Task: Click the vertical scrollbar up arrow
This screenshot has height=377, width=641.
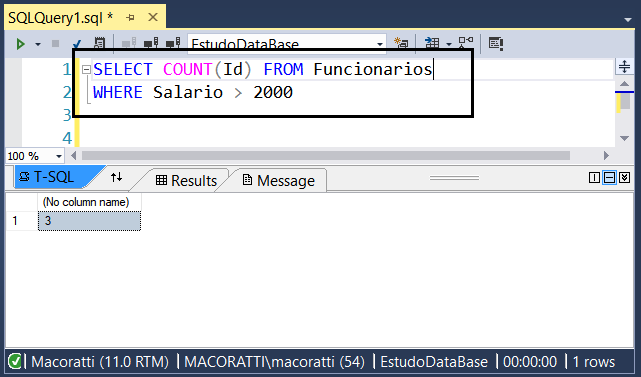Action: point(624,84)
